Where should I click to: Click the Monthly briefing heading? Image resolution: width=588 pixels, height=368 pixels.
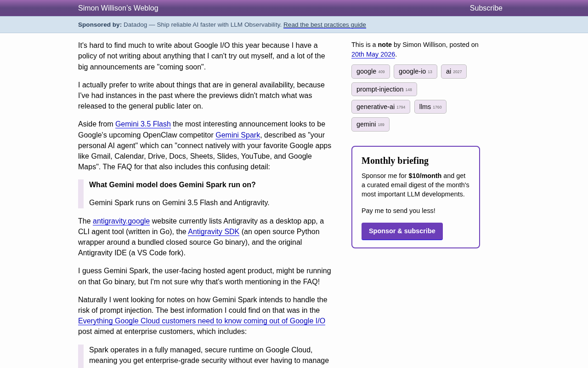395,161
